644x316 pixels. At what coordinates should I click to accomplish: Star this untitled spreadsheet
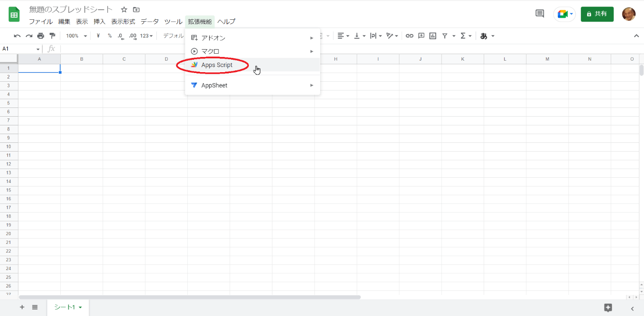click(124, 10)
